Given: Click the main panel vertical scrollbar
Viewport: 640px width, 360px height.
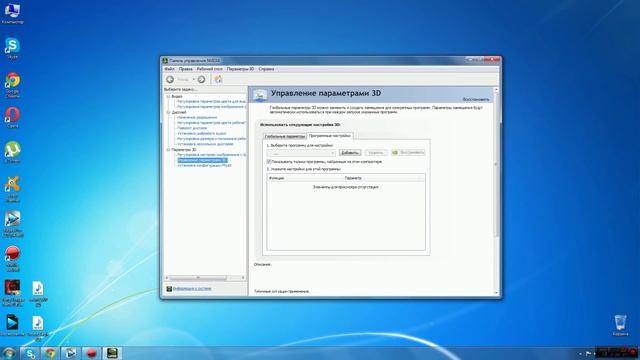Looking at the screenshot, I should pos(496,163).
